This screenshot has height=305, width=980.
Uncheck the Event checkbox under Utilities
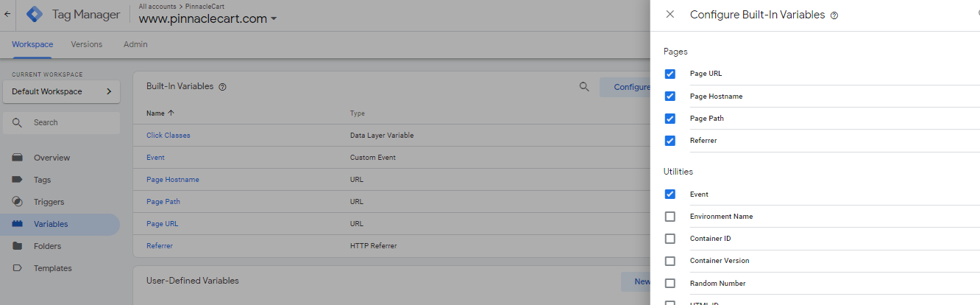click(670, 194)
